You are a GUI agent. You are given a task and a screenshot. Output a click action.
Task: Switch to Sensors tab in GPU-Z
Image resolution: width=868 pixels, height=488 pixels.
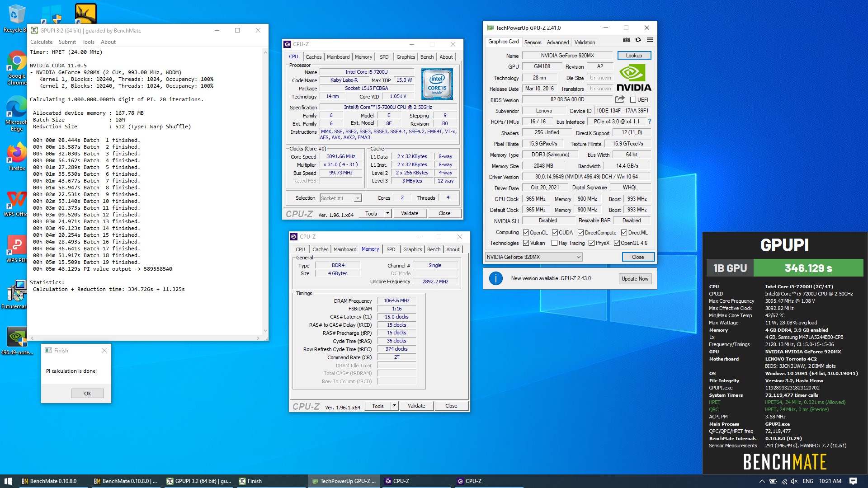pyautogui.click(x=533, y=42)
